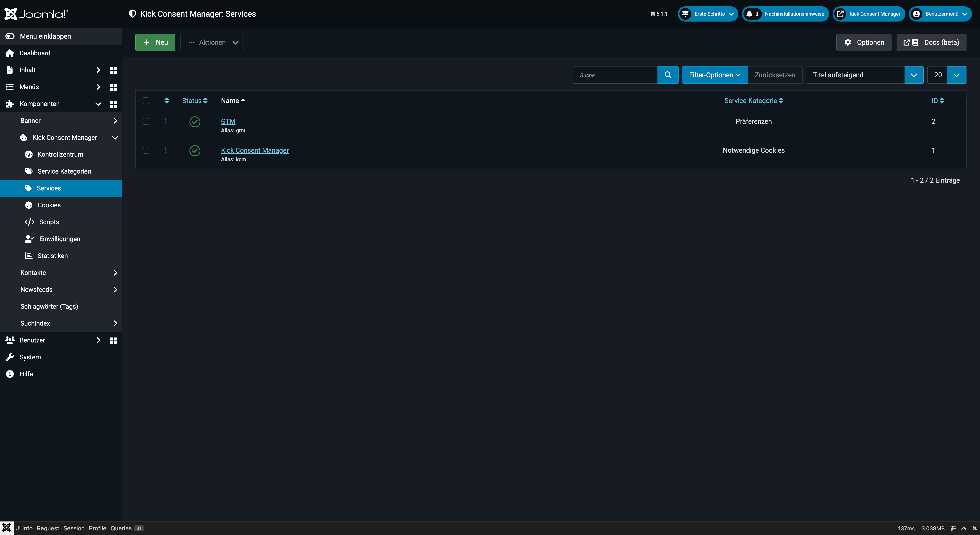Click the Scripts code icon in sidebar
This screenshot has width=980, height=535.
[x=29, y=222]
